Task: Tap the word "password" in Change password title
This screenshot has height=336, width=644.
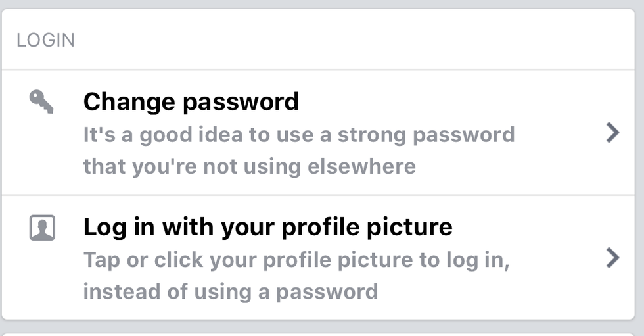Action: 241,102
